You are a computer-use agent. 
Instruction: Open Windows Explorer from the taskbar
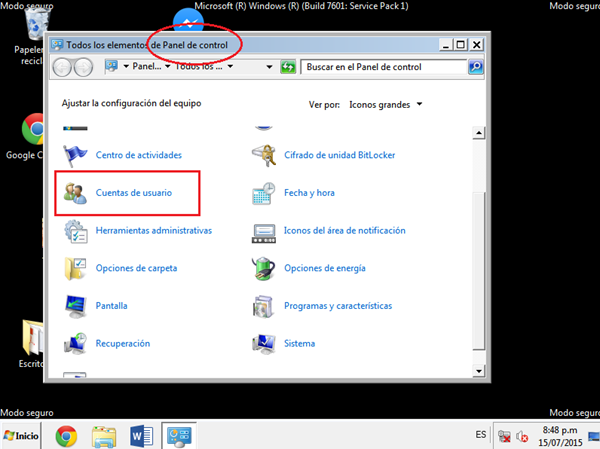coord(104,436)
